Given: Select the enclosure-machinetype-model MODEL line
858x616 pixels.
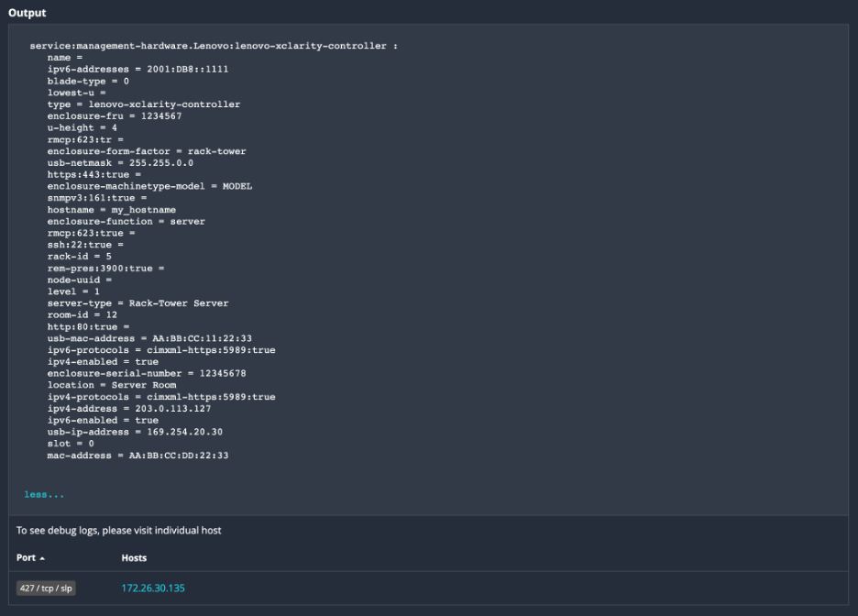Looking at the screenshot, I should click(151, 185).
